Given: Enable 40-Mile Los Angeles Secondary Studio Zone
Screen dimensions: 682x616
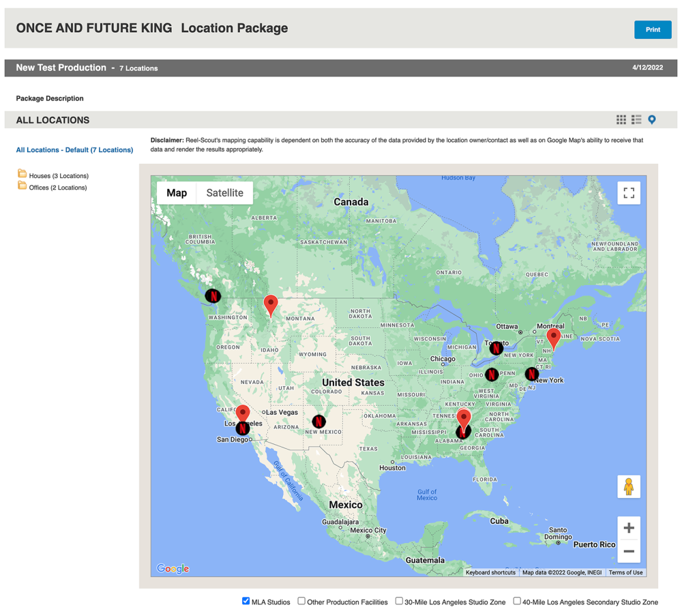Looking at the screenshot, I should pos(517,601).
